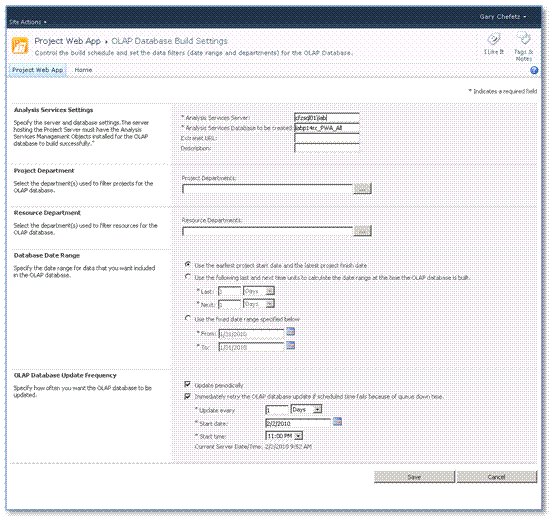Image resolution: width=553 pixels, height=521 pixels.
Task: Click the Extranet URL field
Action: point(327,138)
